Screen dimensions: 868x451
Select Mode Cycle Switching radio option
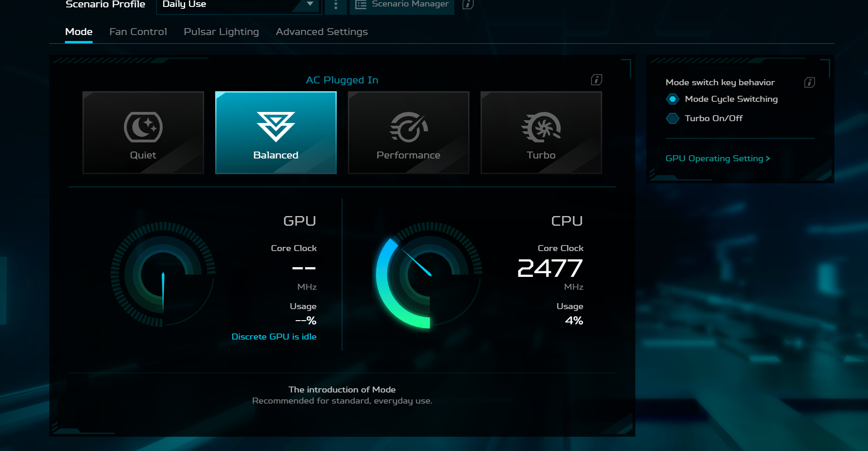[673, 99]
